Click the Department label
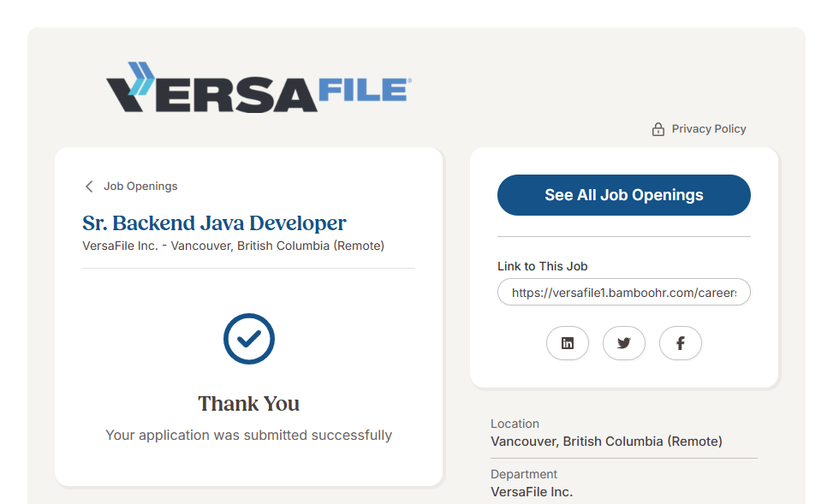Viewport: 833px width, 504px height. (x=524, y=474)
